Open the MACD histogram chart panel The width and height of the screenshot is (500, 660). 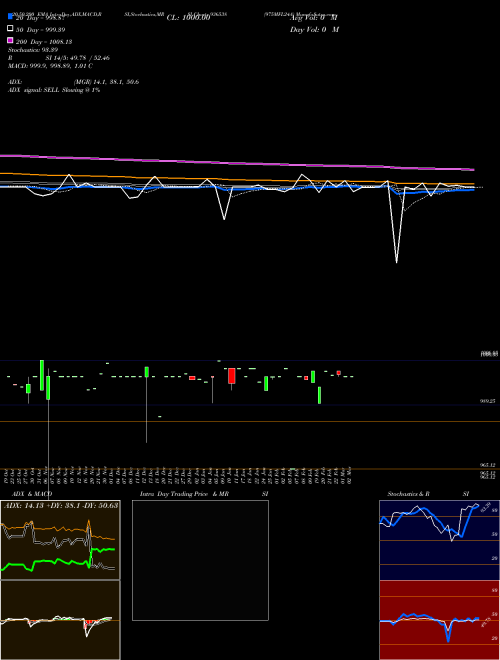pos(60,620)
